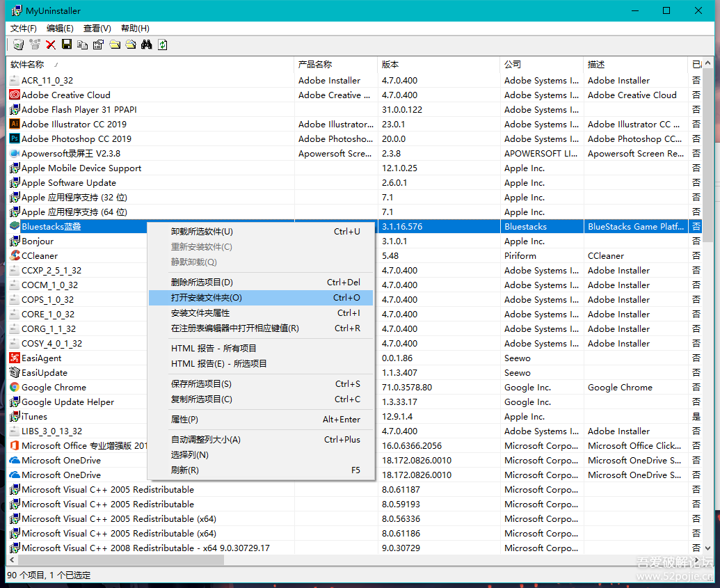Click the Adobe Illustrator CC 2019 icon

point(15,124)
